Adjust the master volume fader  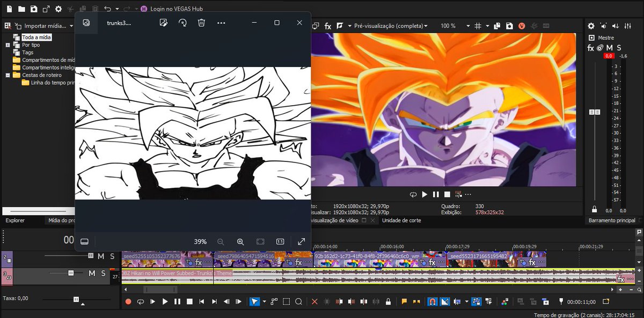[594, 112]
